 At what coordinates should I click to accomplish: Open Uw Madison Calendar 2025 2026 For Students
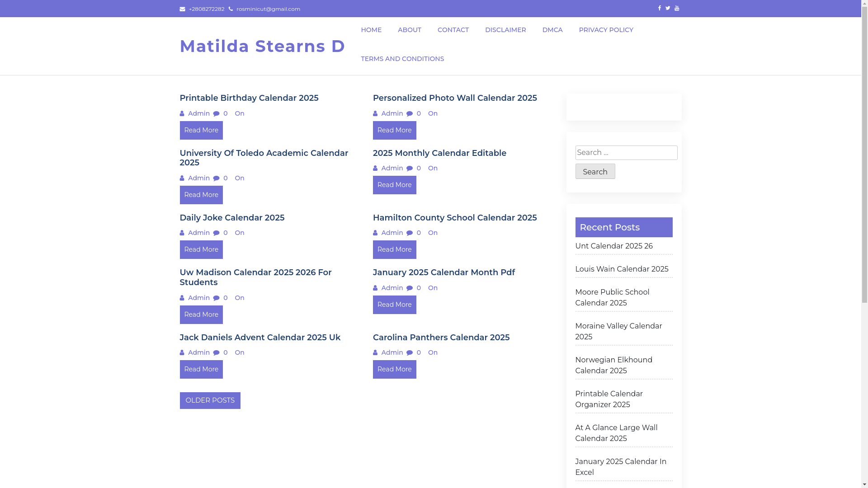click(255, 277)
